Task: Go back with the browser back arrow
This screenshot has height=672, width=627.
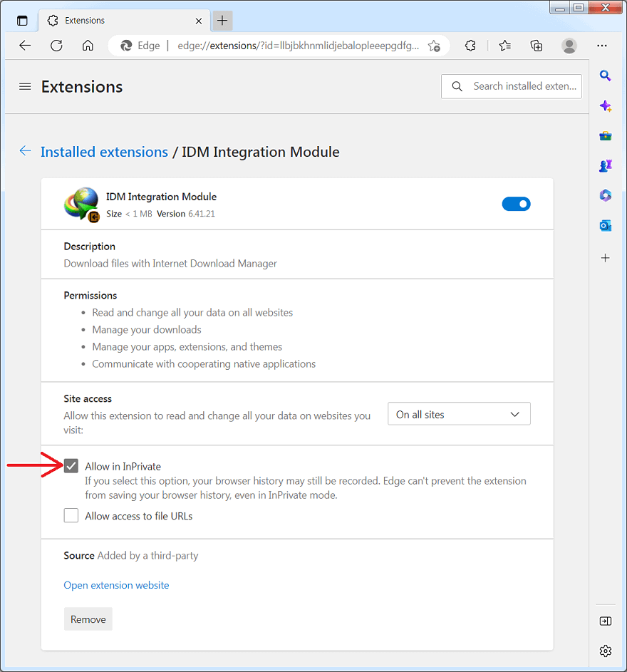Action: 25,46
